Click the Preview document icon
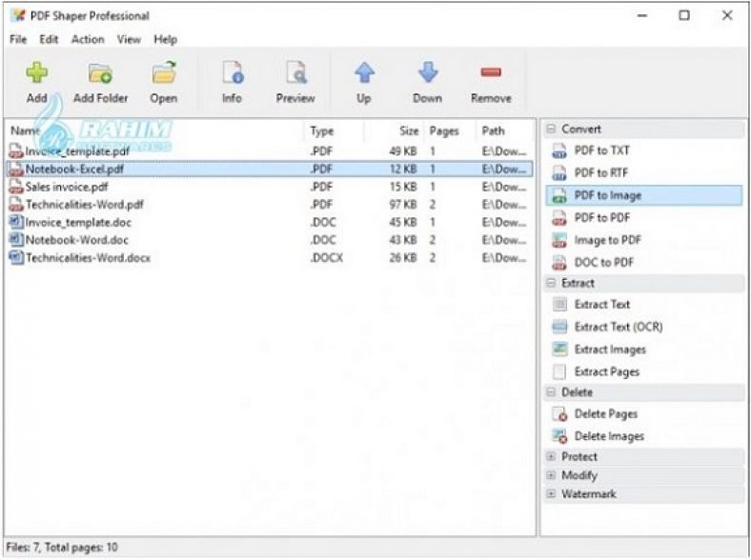 [x=296, y=72]
